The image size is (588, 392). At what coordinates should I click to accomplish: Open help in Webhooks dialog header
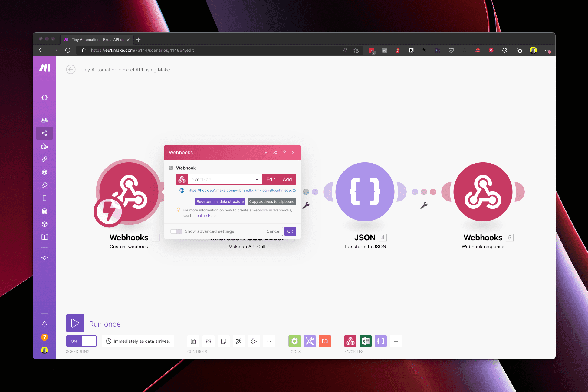(284, 153)
